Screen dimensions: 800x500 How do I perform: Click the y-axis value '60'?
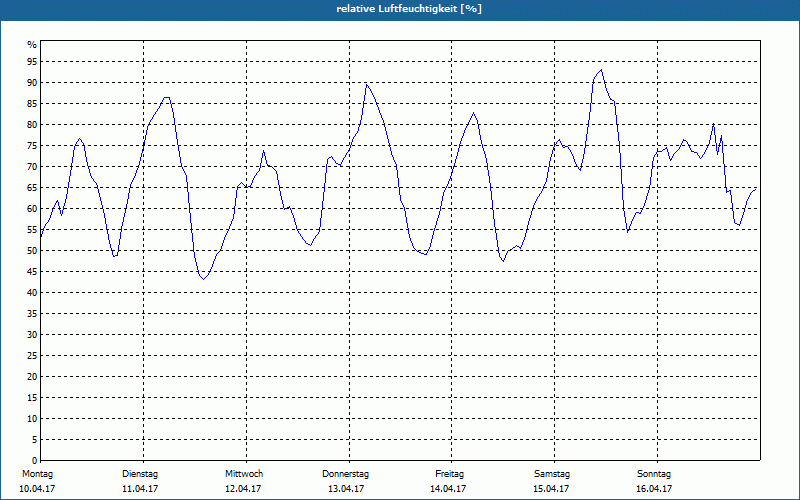click(32, 209)
